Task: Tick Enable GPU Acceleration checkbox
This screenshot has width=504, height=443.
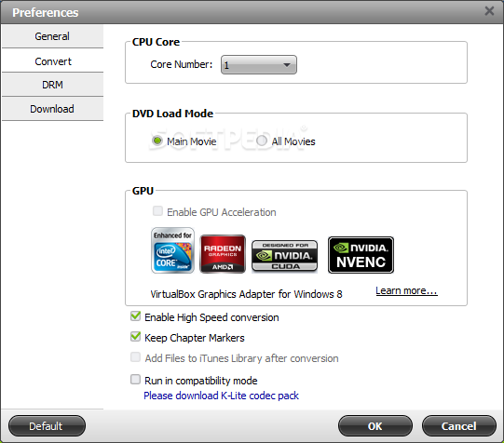Action: (x=157, y=211)
